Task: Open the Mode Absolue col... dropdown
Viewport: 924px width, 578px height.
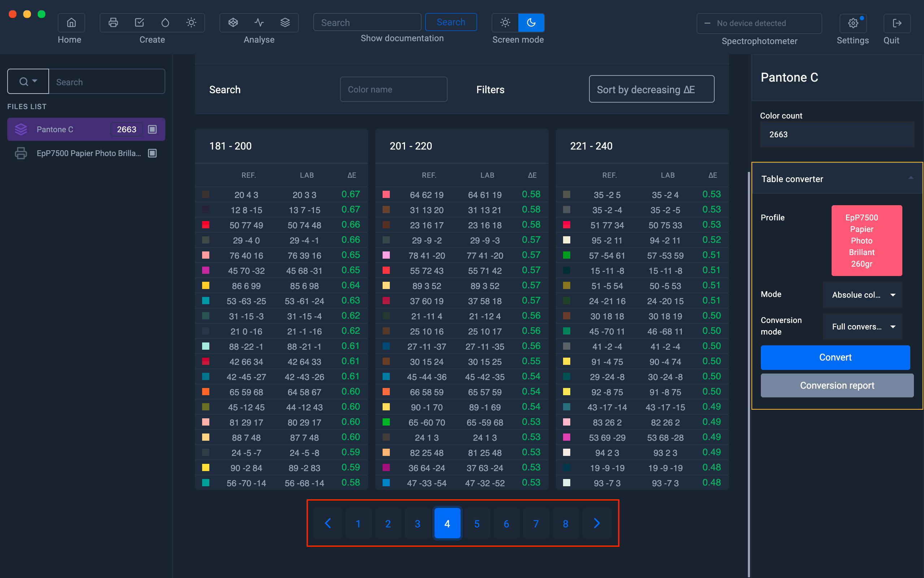Action: pos(863,295)
